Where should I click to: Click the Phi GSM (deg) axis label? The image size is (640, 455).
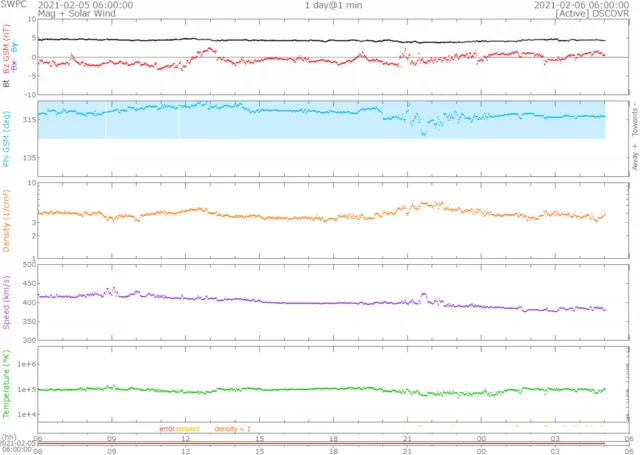coord(7,138)
